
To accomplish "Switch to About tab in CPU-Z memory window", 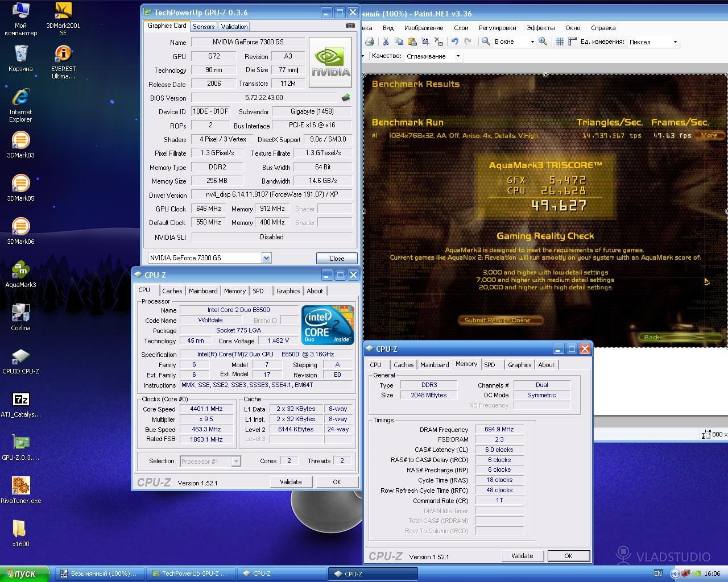I will pyautogui.click(x=547, y=365).
